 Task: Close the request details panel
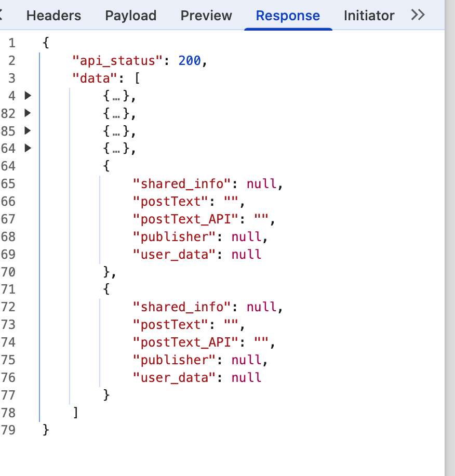[2, 16]
